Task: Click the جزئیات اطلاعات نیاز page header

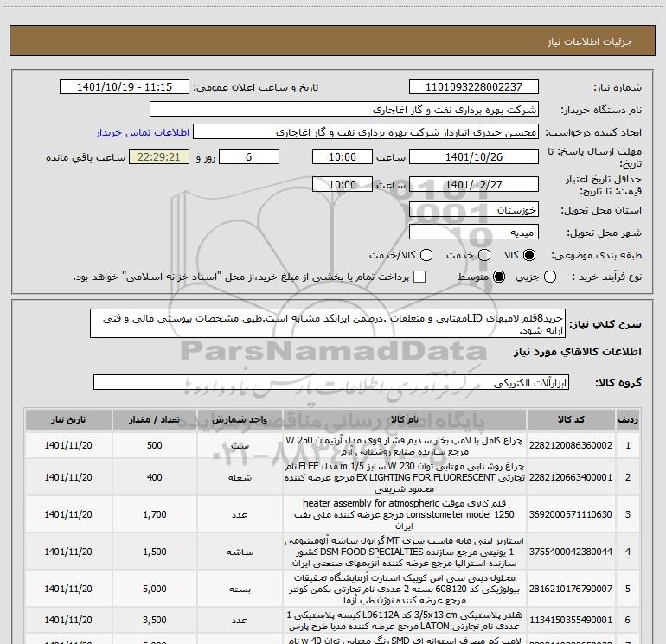Action: click(x=590, y=41)
